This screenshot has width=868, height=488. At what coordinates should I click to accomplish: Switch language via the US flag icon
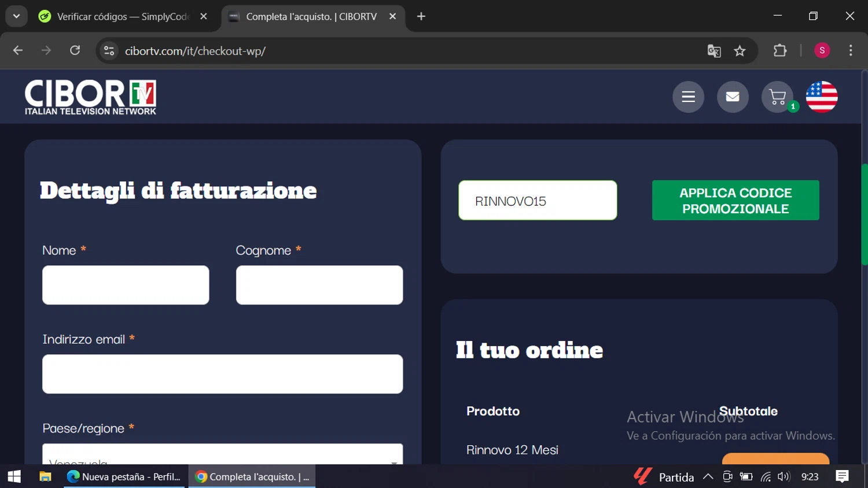(x=822, y=97)
